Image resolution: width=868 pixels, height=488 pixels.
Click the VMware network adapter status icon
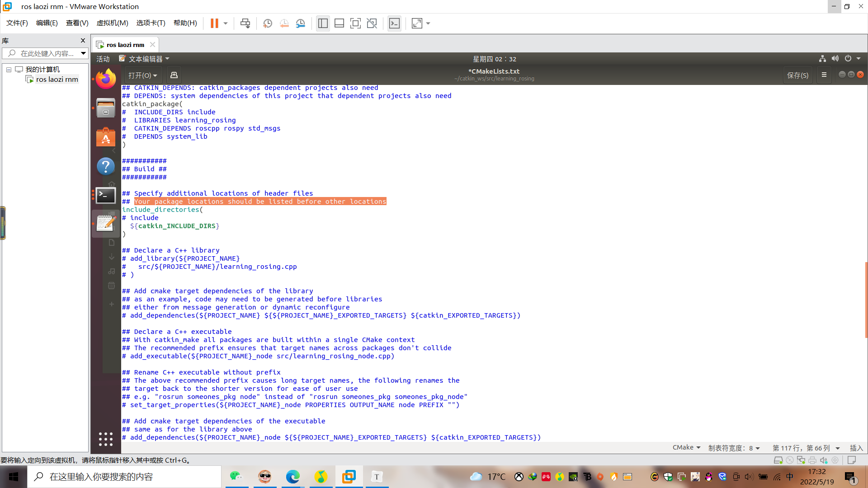tap(801, 460)
